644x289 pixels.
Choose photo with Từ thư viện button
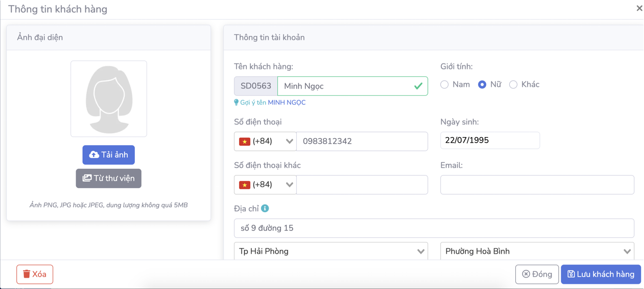109,178
